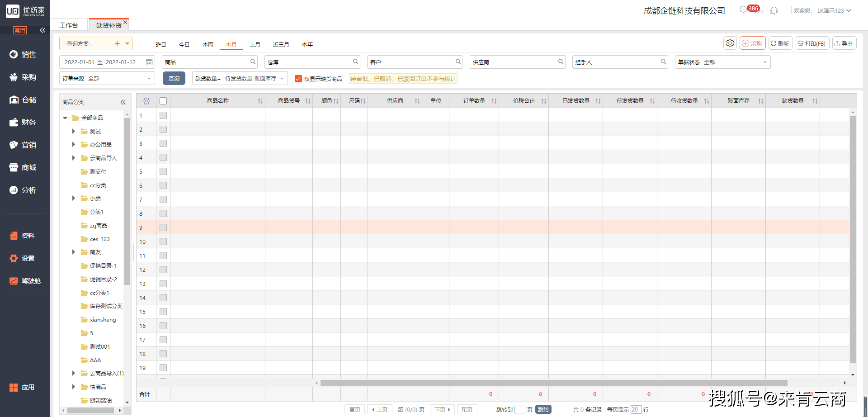This screenshot has width=868, height=417.
Task: Open the date range calendar picker icon
Action: 149,62
